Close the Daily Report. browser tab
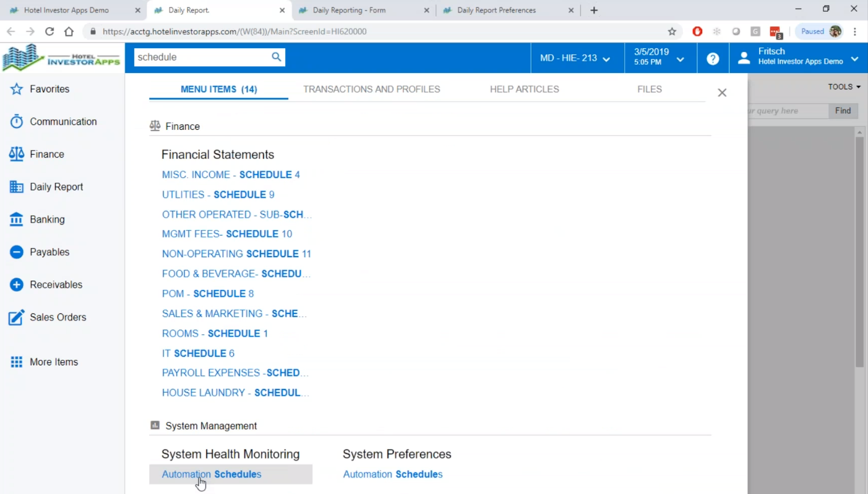This screenshot has width=868, height=494. 282,11
